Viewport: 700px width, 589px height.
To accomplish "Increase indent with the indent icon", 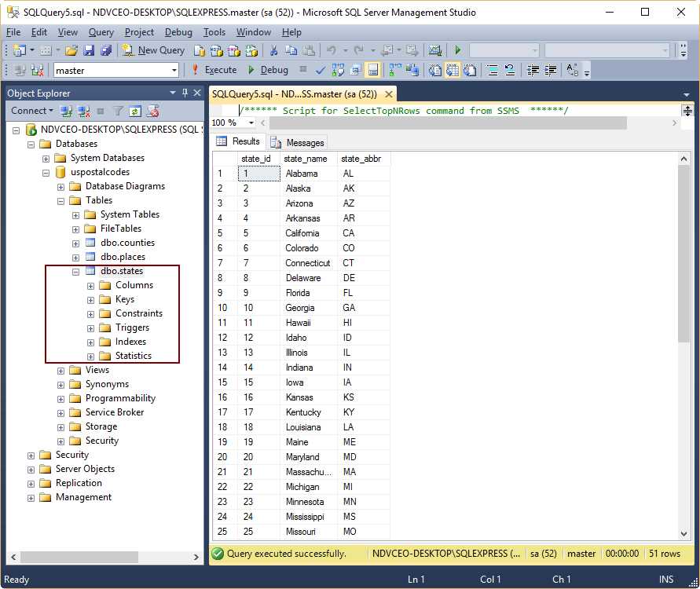I will click(x=551, y=70).
